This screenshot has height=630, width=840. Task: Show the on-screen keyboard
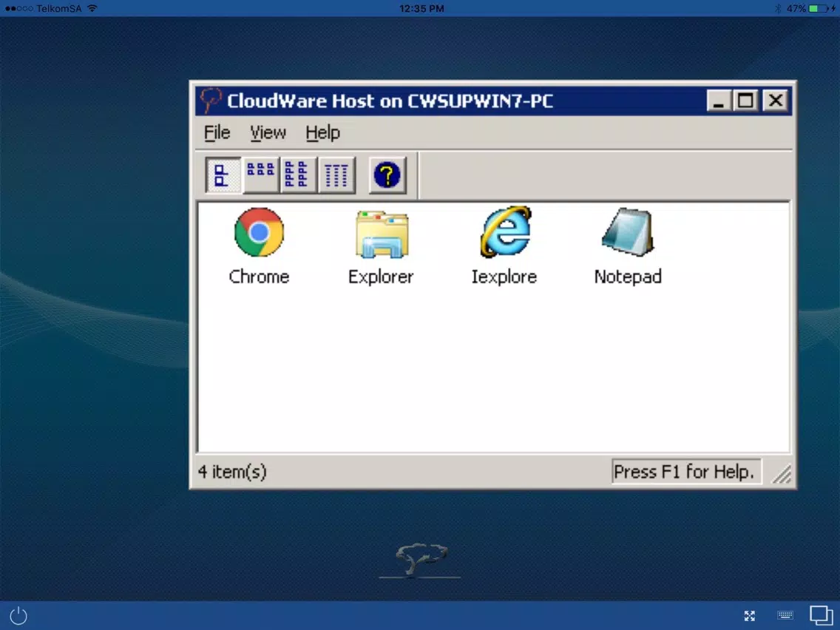click(785, 615)
